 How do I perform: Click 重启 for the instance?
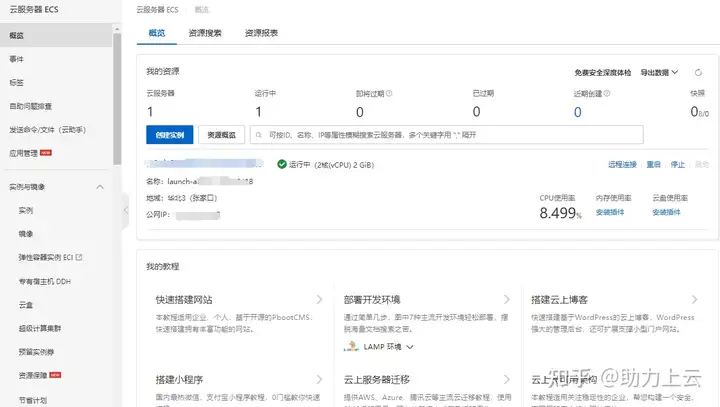(x=653, y=164)
